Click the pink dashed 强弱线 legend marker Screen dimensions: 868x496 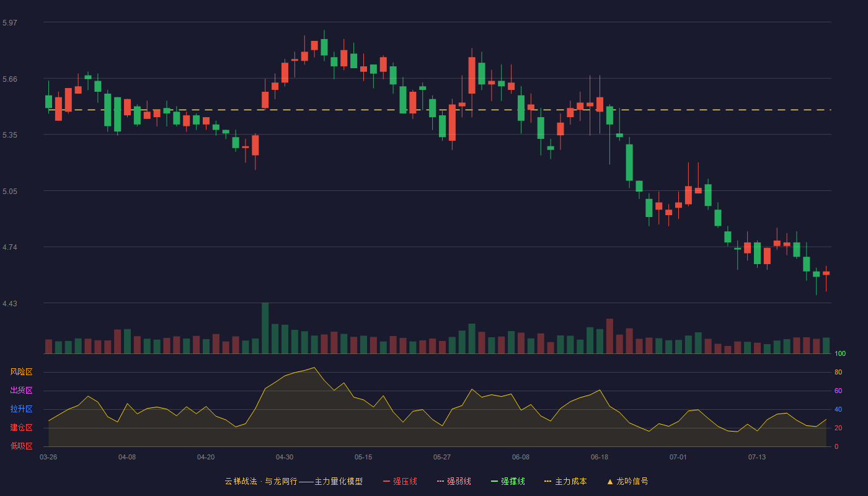441,481
